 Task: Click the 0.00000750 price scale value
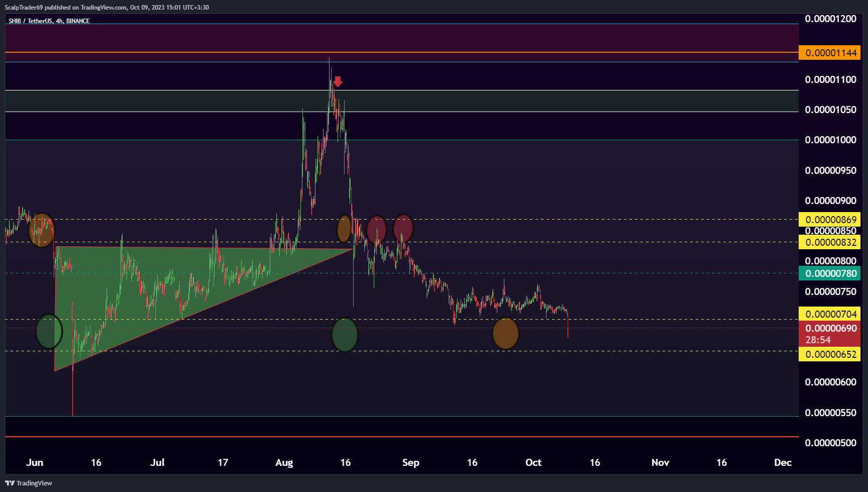tap(830, 291)
